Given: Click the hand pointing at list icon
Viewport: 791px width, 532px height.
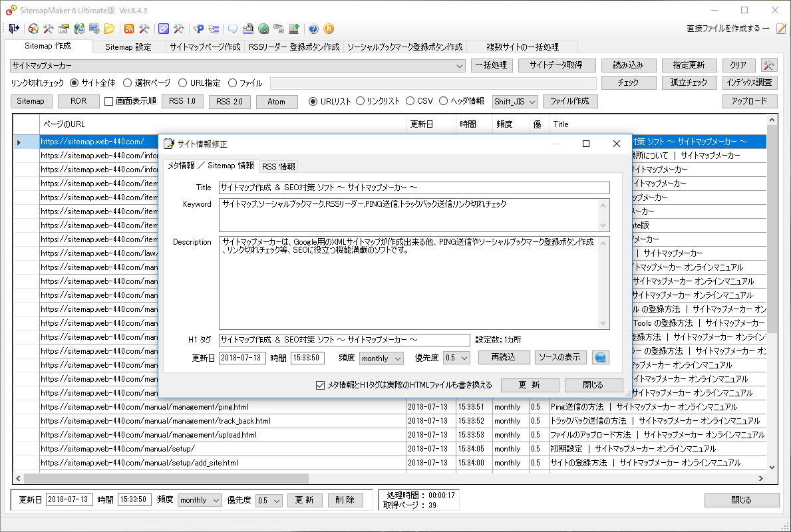Looking at the screenshot, I should coord(214,29).
